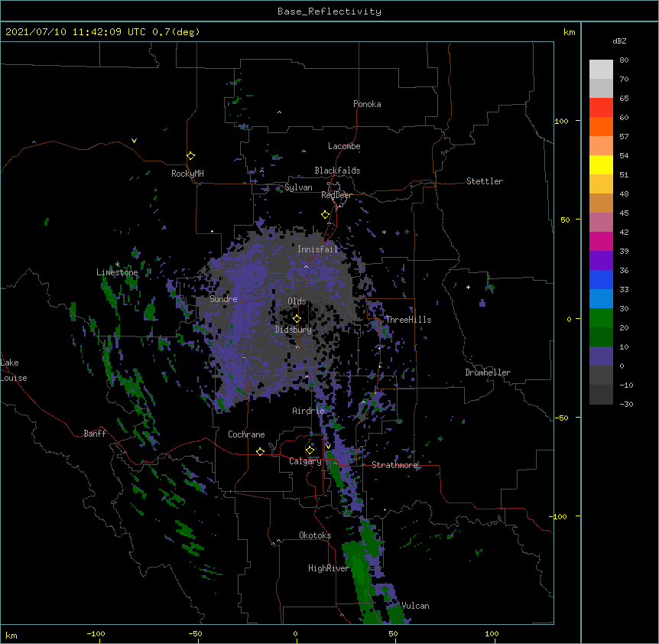Click the Base_Reflectivity title
Viewport: 659px width, 644px height.
(x=329, y=11)
